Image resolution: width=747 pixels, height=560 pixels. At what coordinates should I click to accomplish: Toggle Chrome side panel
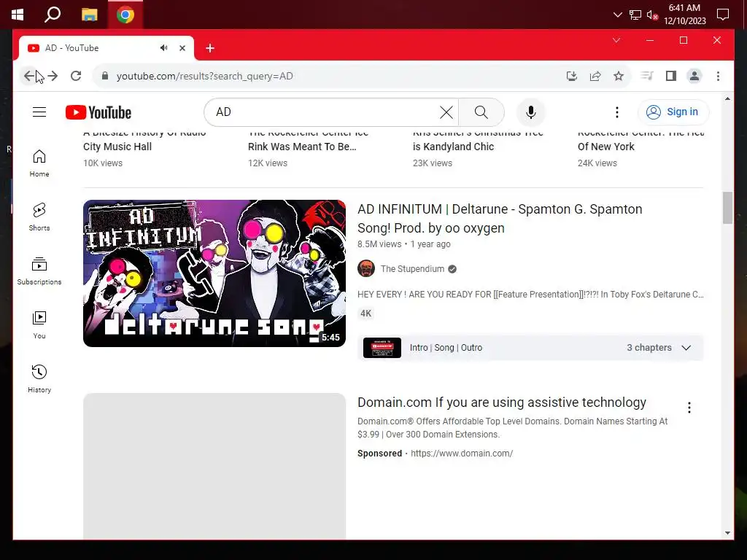click(x=671, y=76)
